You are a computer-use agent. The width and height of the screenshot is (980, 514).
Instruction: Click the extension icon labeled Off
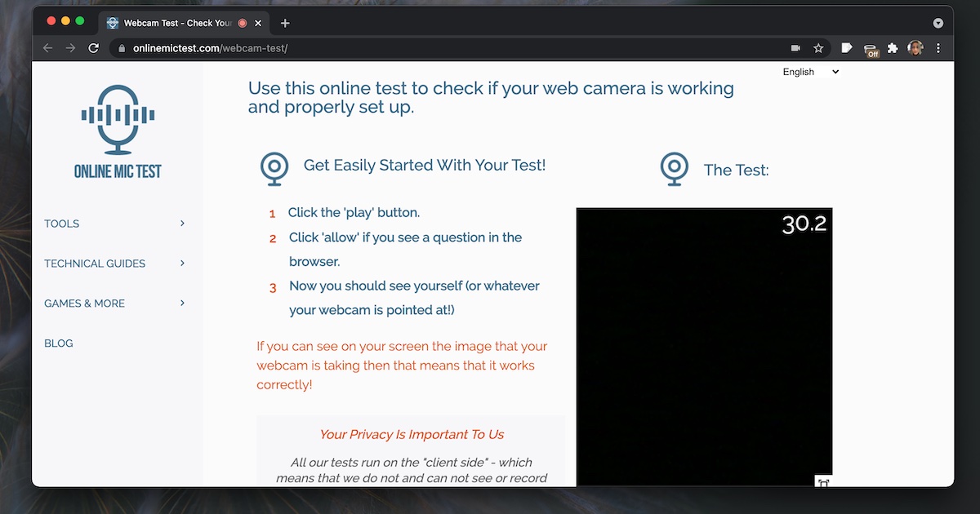(871, 50)
